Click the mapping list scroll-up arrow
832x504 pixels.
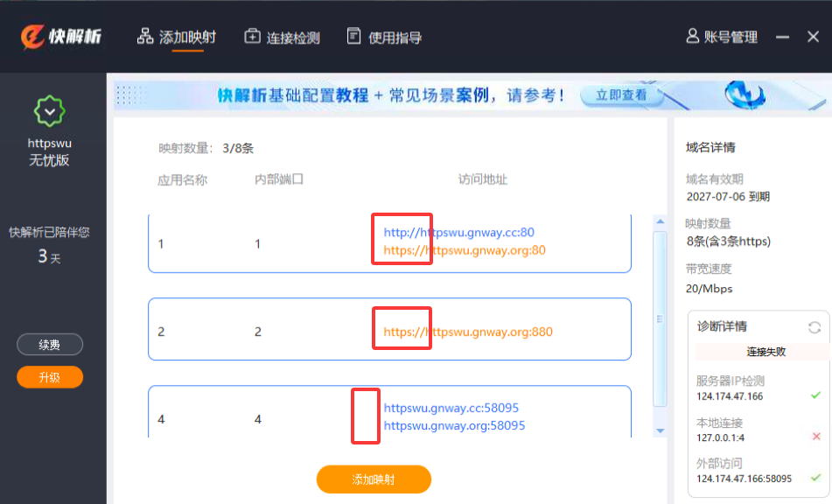660,221
